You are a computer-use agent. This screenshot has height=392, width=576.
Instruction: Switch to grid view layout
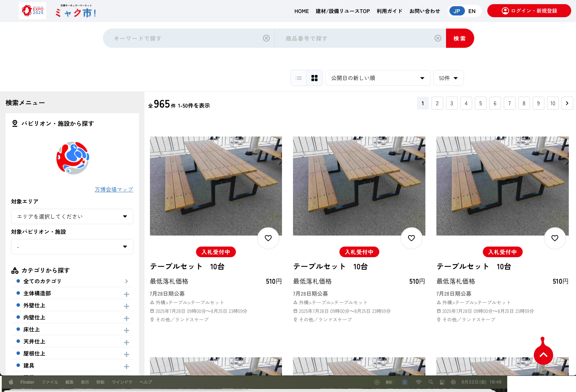click(314, 78)
